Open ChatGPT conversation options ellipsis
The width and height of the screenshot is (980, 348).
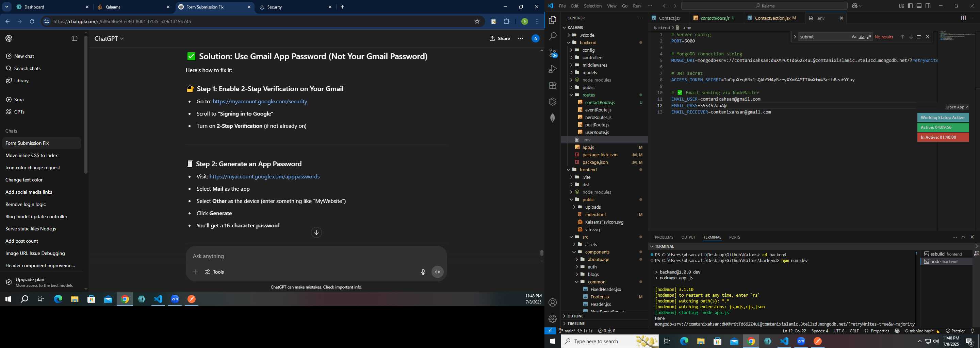tap(520, 38)
